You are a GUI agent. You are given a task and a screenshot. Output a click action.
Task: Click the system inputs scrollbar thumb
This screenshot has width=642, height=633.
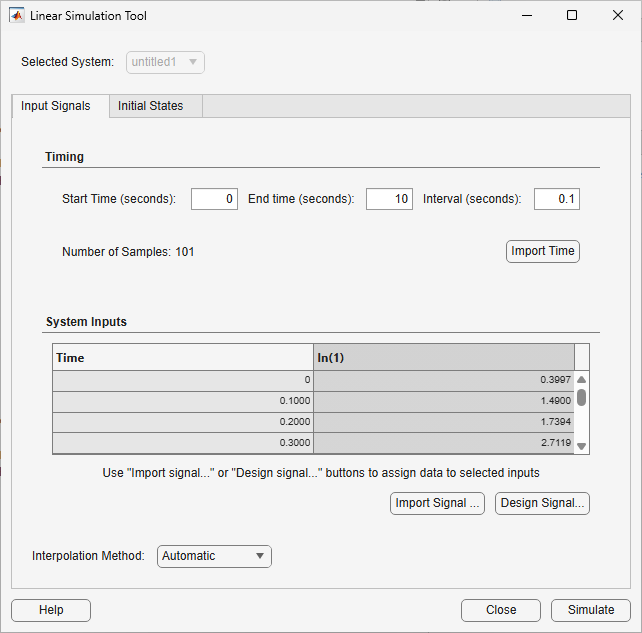(581, 397)
